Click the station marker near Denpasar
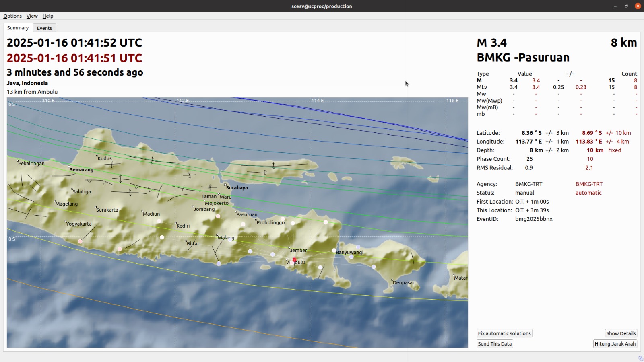 [373, 266]
